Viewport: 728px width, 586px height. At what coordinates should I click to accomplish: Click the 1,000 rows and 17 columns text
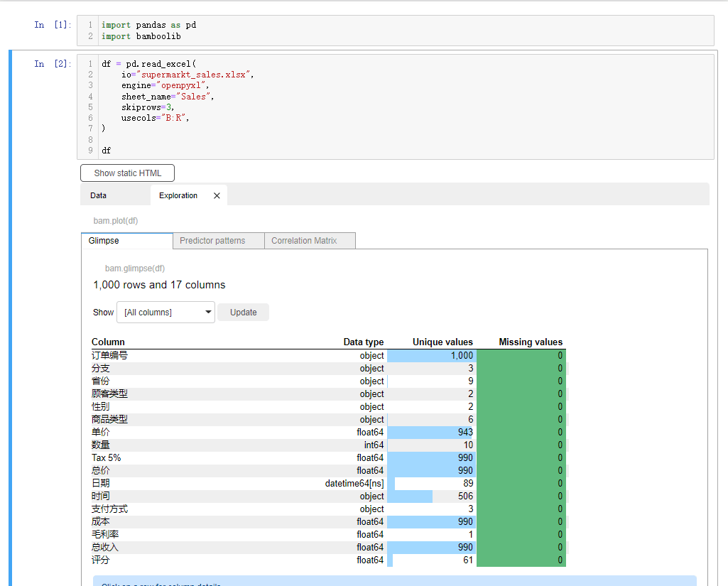click(159, 285)
